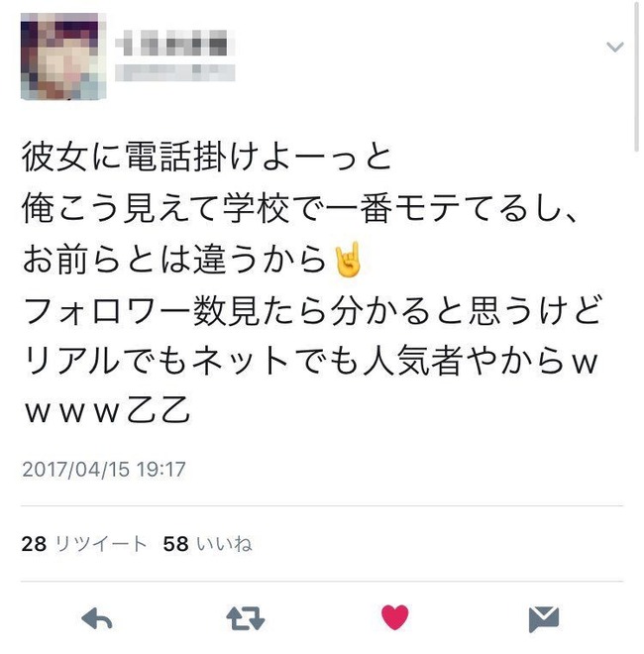The width and height of the screenshot is (644, 654).
Task: Open the pixelated profile avatar
Action: [63, 56]
